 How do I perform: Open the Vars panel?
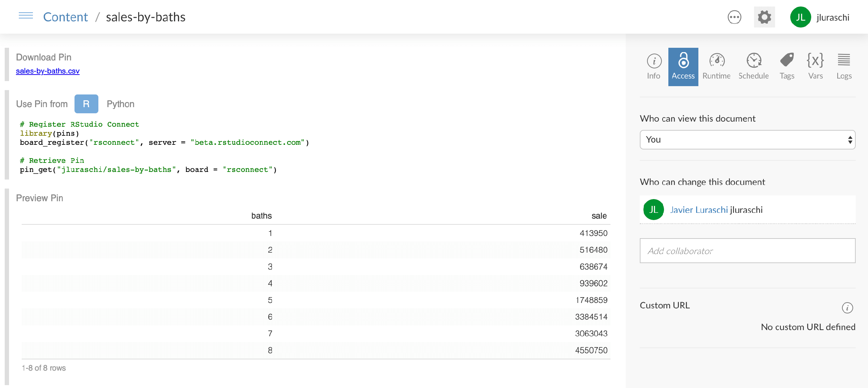click(x=816, y=66)
